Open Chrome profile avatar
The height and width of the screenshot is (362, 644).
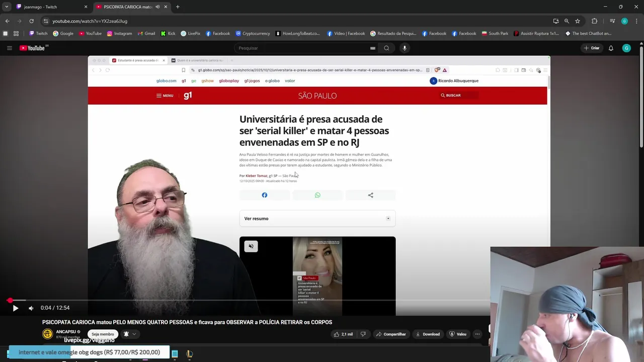pyautogui.click(x=624, y=21)
